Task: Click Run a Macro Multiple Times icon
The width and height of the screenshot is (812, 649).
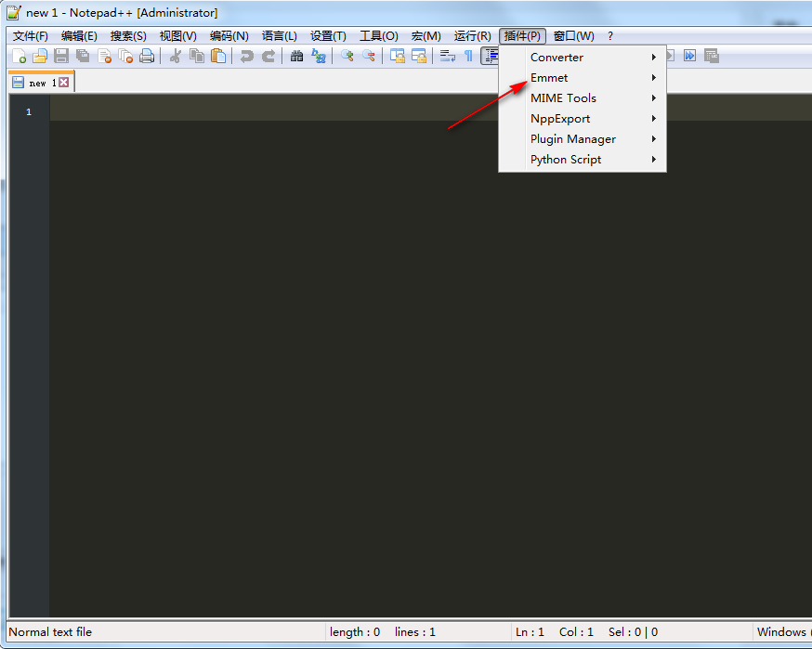Action: point(689,56)
